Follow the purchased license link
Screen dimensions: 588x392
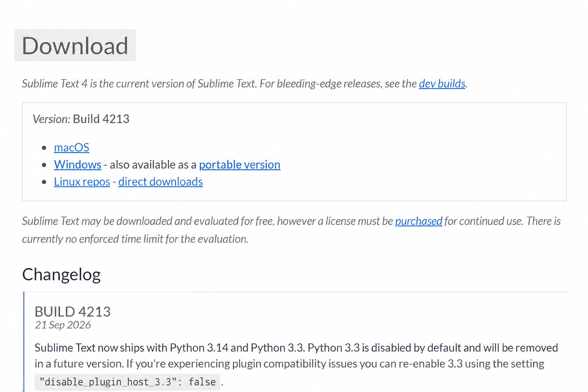tap(419, 221)
